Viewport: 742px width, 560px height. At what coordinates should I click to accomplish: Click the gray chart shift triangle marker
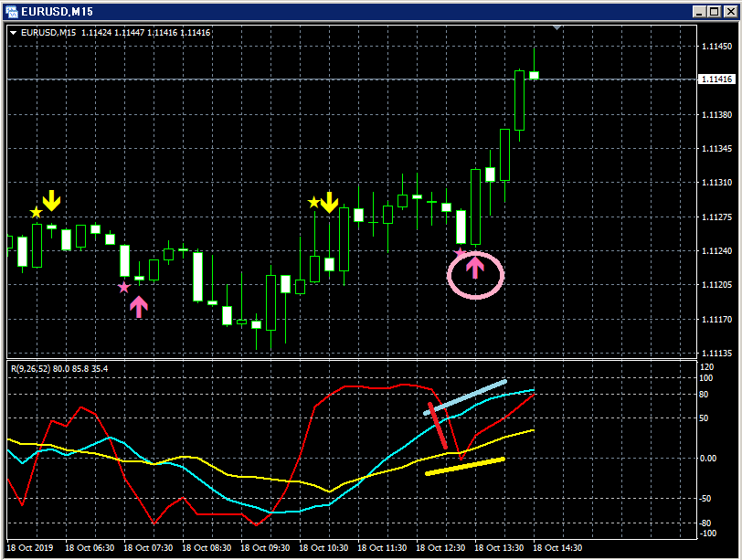click(557, 28)
